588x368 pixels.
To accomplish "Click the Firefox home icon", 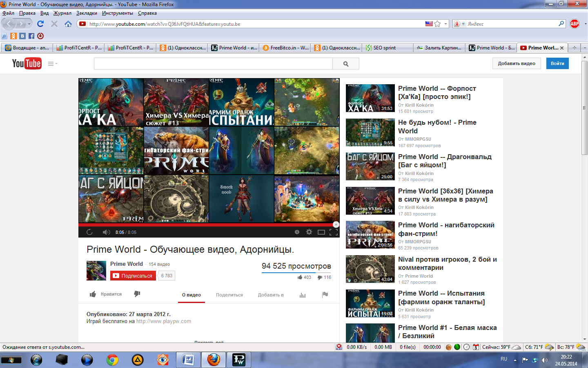I will pos(68,24).
